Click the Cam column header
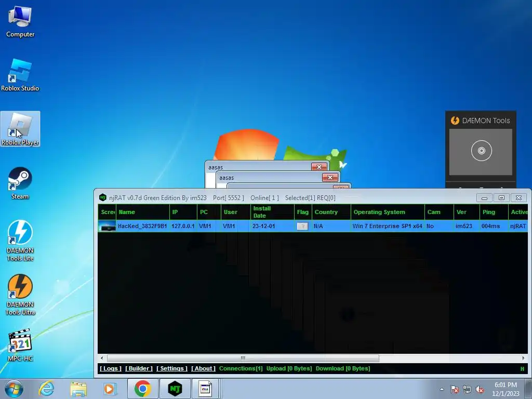 tap(439, 212)
